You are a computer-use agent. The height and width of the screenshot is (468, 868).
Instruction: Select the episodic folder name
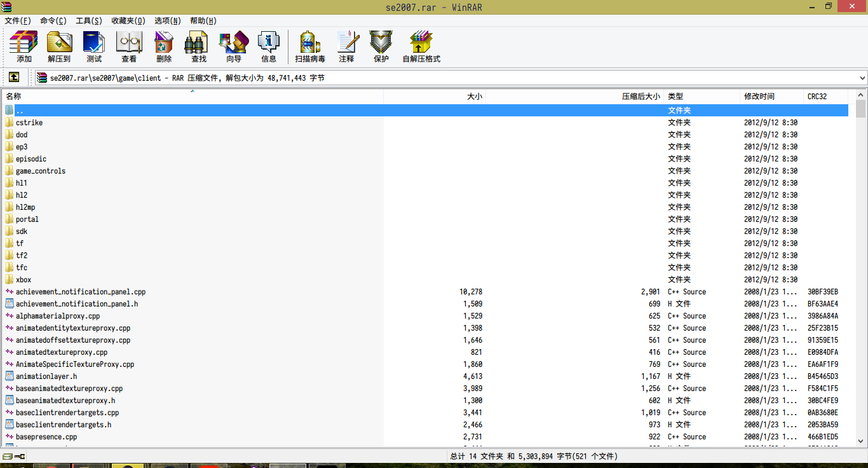pos(31,159)
